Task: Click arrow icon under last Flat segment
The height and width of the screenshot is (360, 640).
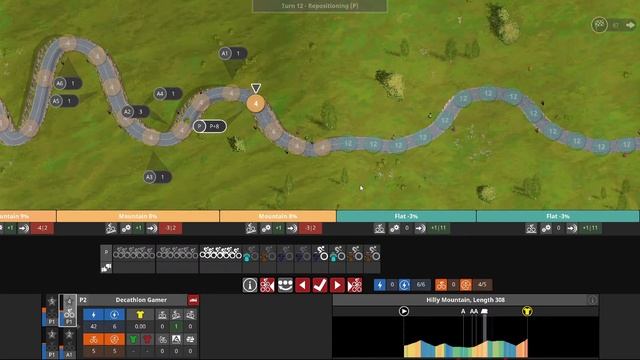Action: click(x=572, y=229)
